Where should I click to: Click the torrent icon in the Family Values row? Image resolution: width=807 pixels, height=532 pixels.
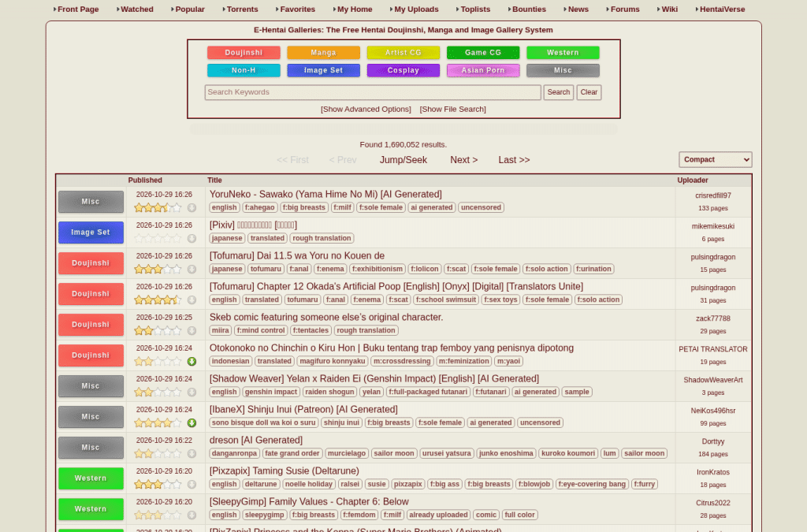(192, 515)
